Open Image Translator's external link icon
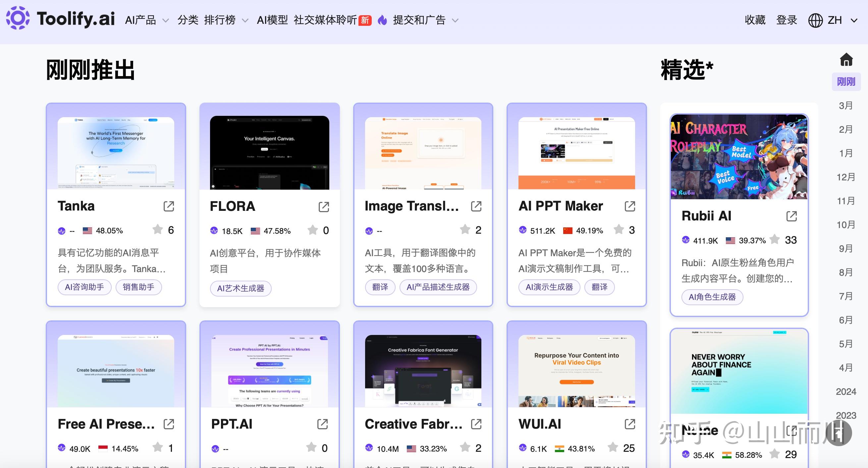Image resolution: width=868 pixels, height=468 pixels. (476, 207)
